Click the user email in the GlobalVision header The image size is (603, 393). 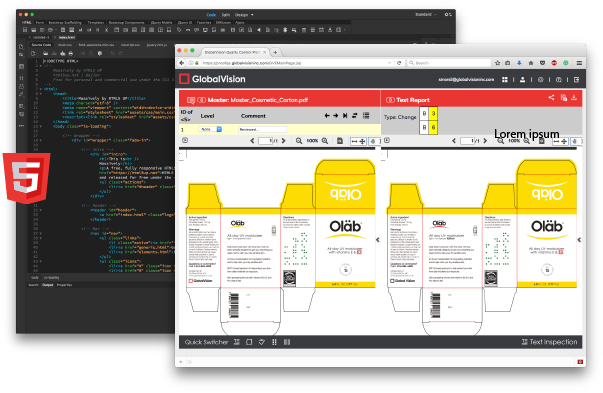pos(466,80)
